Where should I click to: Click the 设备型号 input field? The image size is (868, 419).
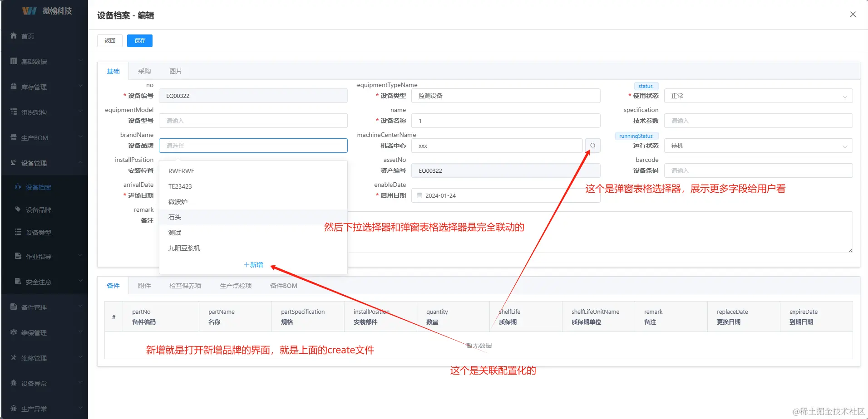click(x=253, y=121)
